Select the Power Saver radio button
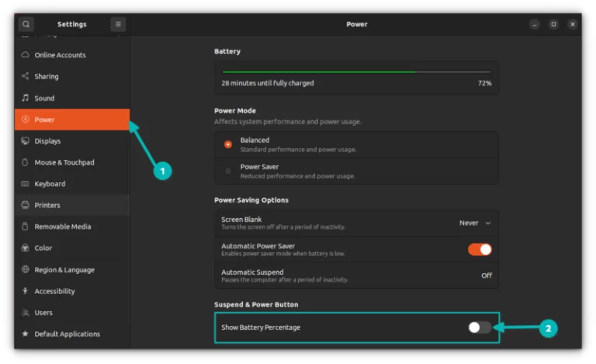Viewport: 596px width, 364px height. click(x=228, y=171)
